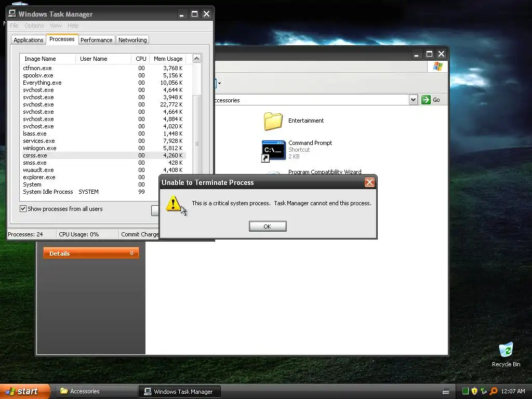Click the Windows flag logo in Explorer
Screen dimensions: 532x399
437,66
